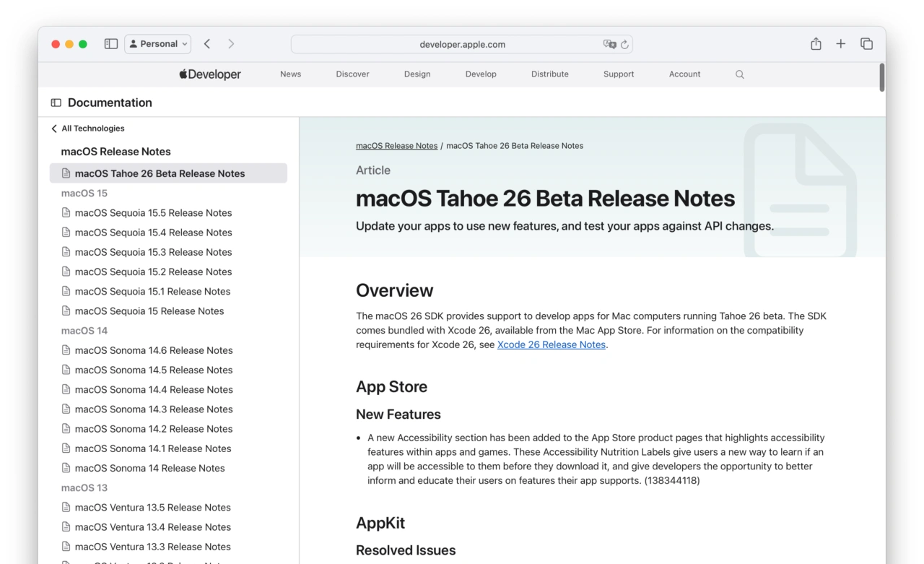This screenshot has height=564, width=924.
Task: Select macOS Sequoia 15.5 Release Notes
Action: click(153, 213)
